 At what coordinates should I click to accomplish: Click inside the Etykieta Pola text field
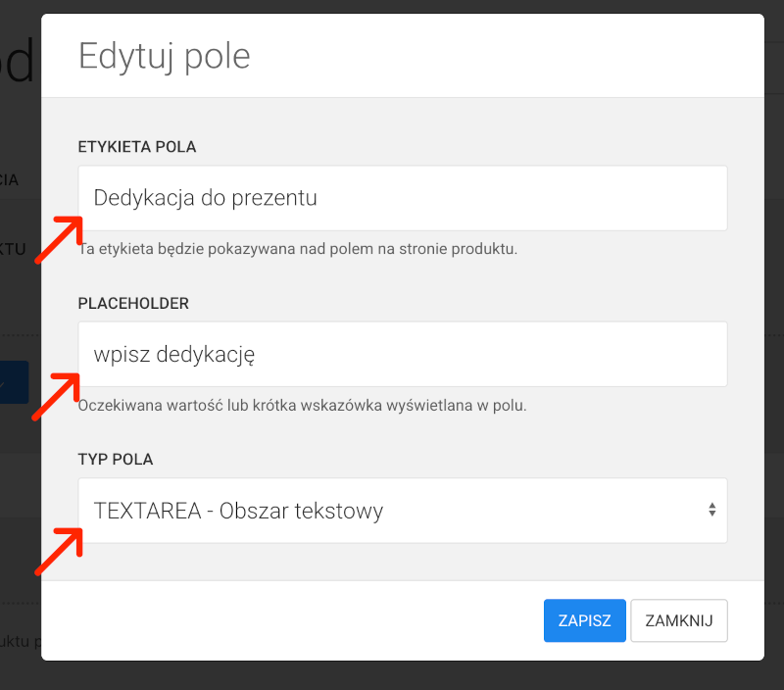click(x=402, y=197)
